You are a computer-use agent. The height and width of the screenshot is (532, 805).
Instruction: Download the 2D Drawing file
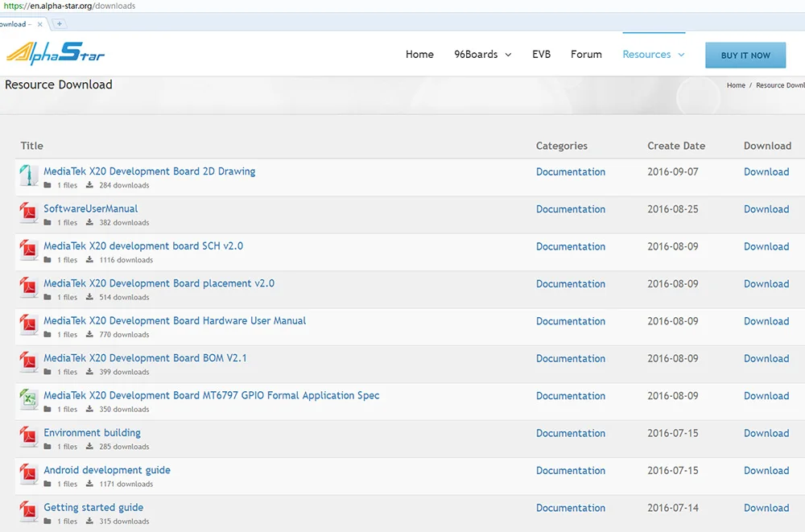766,172
